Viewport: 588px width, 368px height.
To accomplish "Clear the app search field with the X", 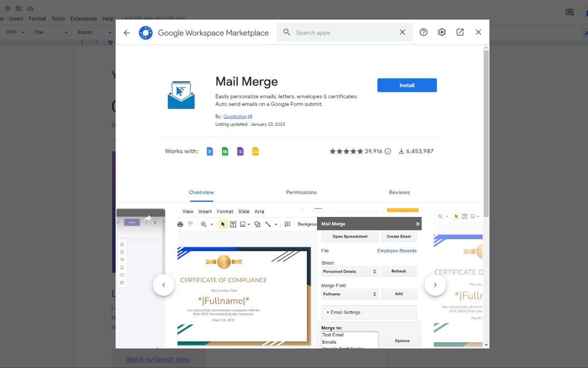I will 402,32.
